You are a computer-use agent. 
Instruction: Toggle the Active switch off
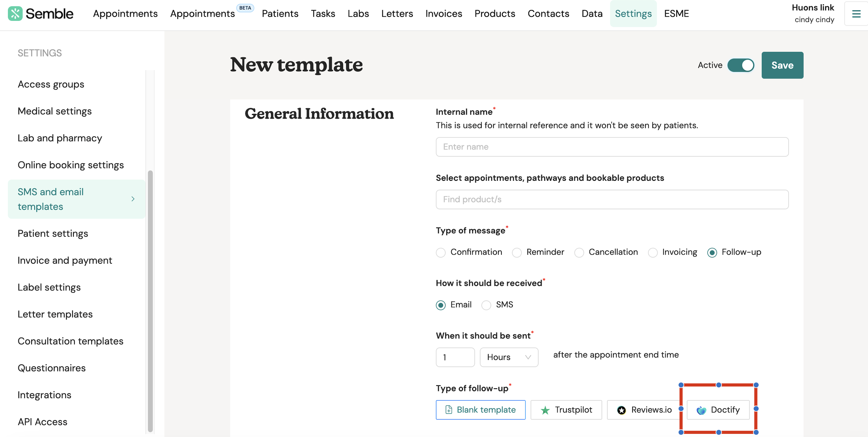click(741, 65)
